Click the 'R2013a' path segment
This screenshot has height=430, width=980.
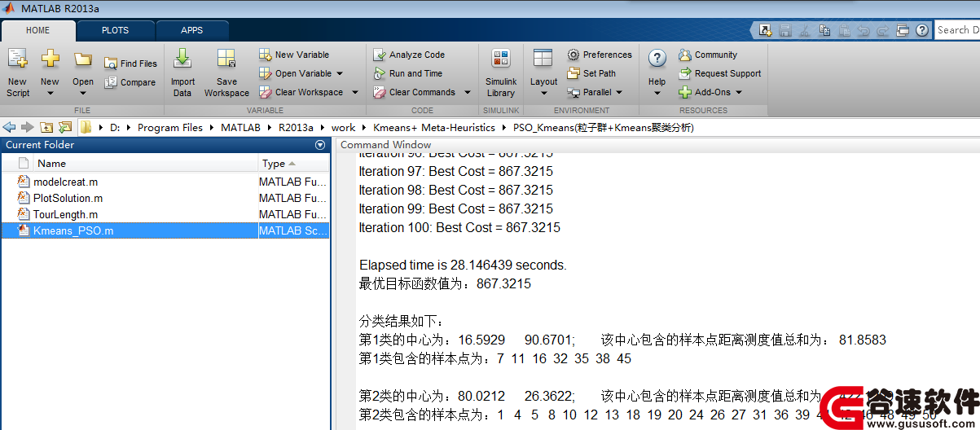click(x=296, y=128)
